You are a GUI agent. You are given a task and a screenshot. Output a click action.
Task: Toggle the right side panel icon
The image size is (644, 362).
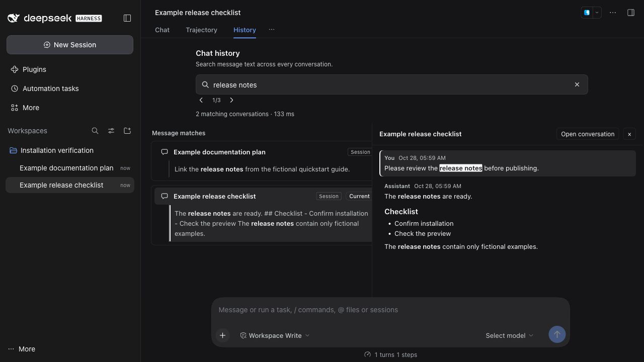click(x=631, y=13)
